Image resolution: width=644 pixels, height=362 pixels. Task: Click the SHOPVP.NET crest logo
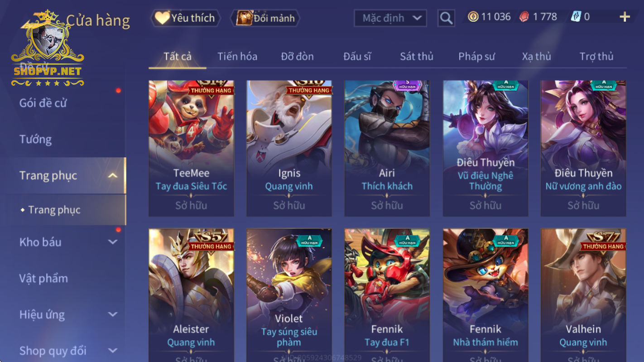coord(48,48)
